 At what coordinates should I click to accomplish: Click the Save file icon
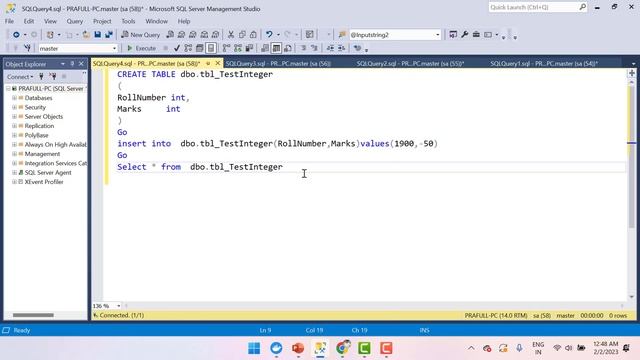98,35
